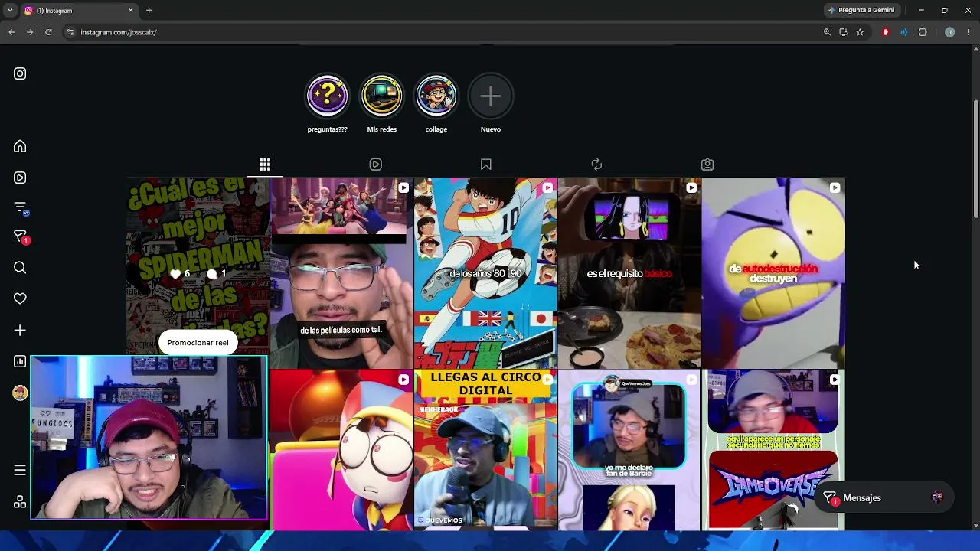This screenshot has height=551, width=980.
Task: Click the Pregunta a Gemini button
Action: pos(861,10)
